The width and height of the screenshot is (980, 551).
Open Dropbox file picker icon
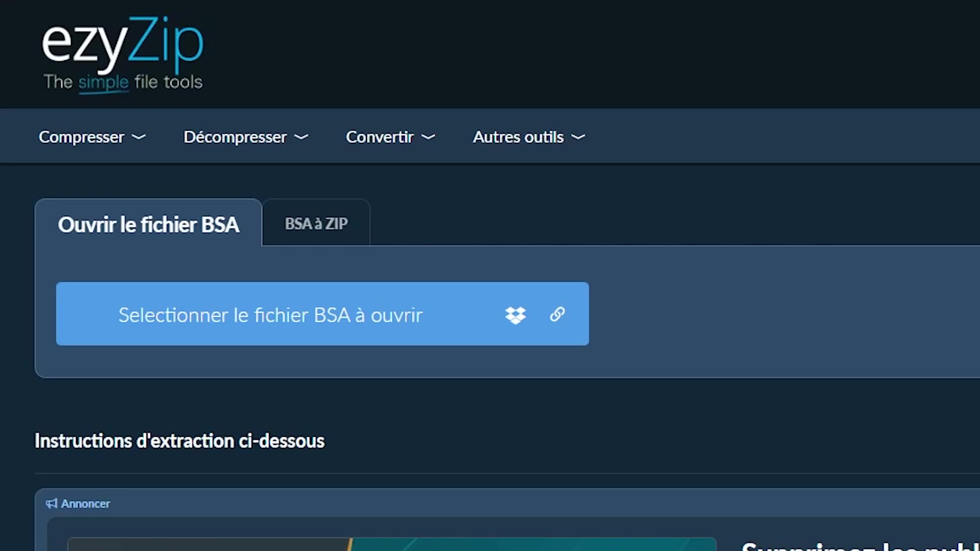[x=516, y=315]
